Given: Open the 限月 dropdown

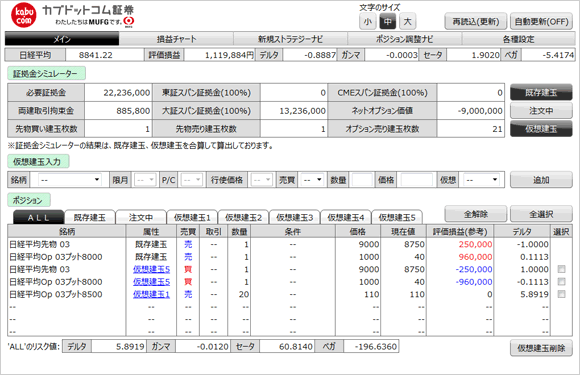Looking at the screenshot, I should coord(145,180).
